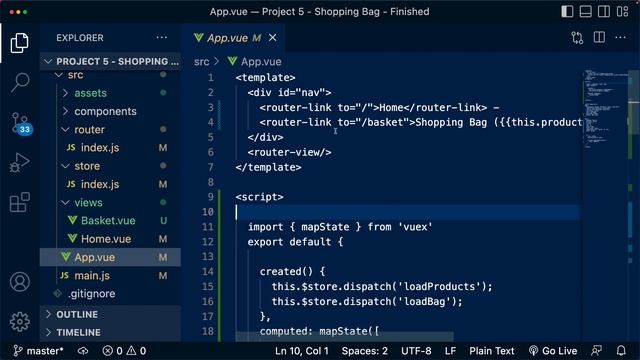
Task: Toggle bottom panel layout icon
Action: 585,11
